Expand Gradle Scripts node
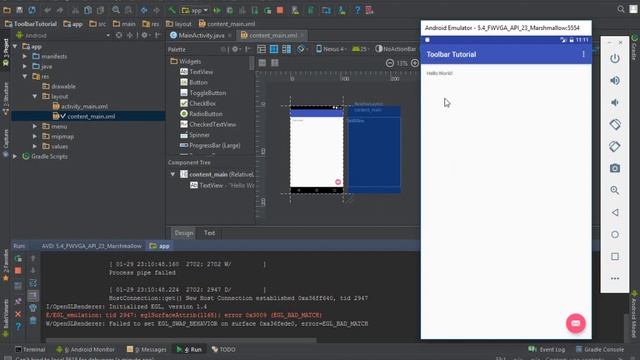 15,156
